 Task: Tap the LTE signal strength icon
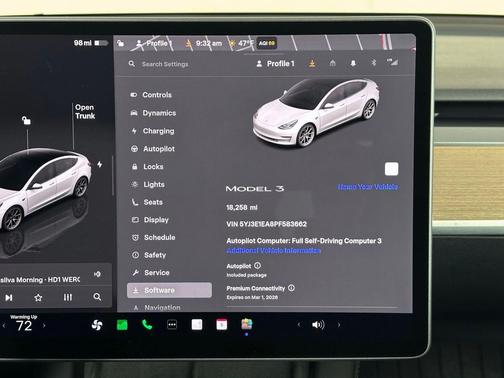point(392,62)
